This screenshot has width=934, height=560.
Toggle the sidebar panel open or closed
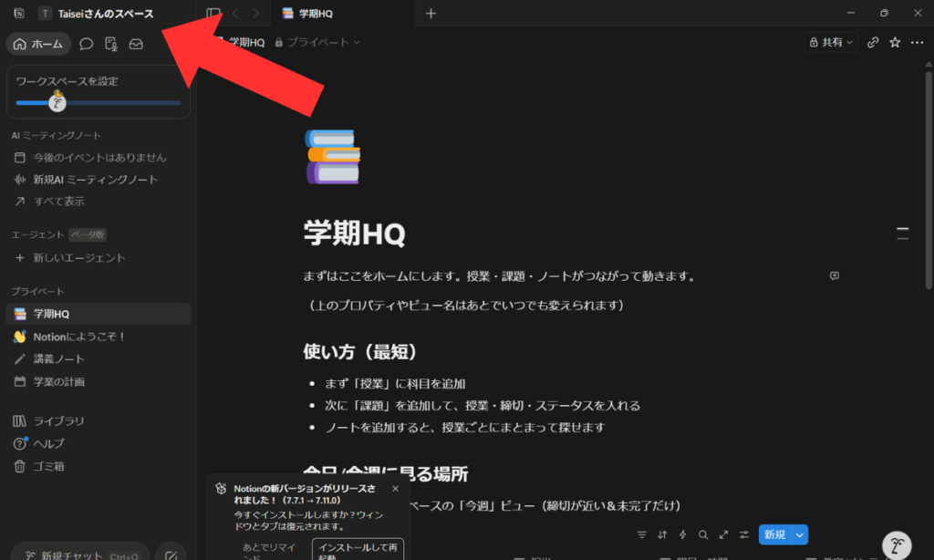[x=213, y=13]
